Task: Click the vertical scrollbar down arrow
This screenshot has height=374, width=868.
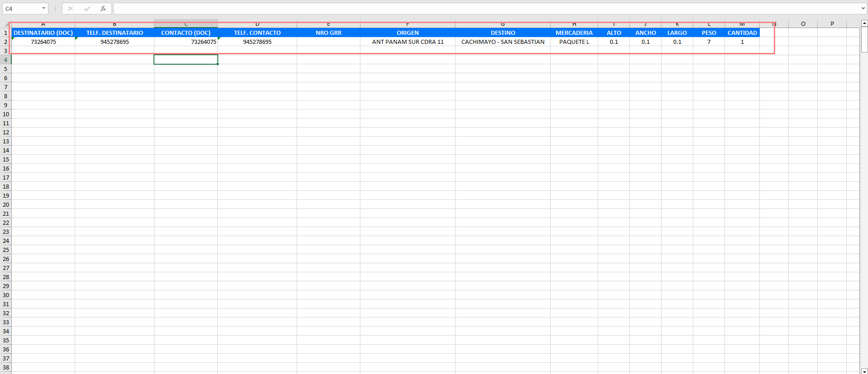Action: point(864,371)
